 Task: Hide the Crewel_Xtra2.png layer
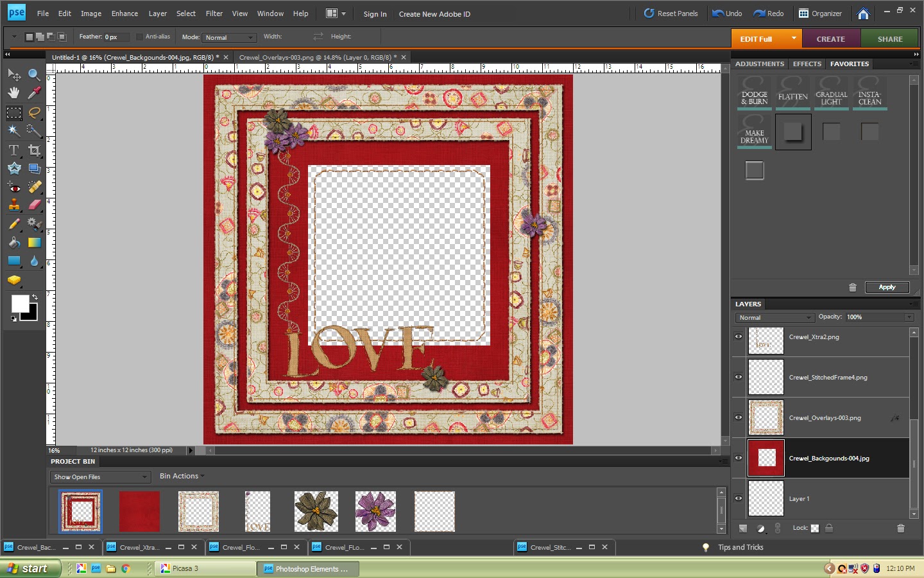(x=738, y=337)
